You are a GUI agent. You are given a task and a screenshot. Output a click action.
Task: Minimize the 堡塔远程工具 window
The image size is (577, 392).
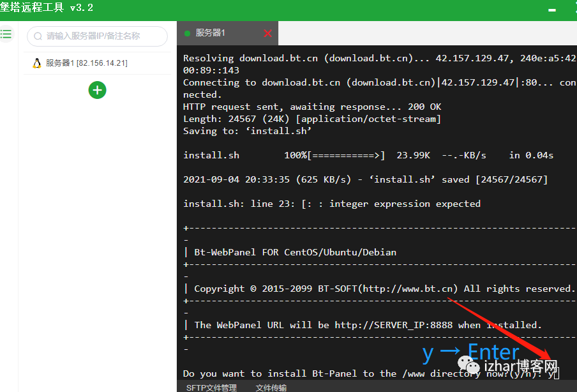point(552,10)
